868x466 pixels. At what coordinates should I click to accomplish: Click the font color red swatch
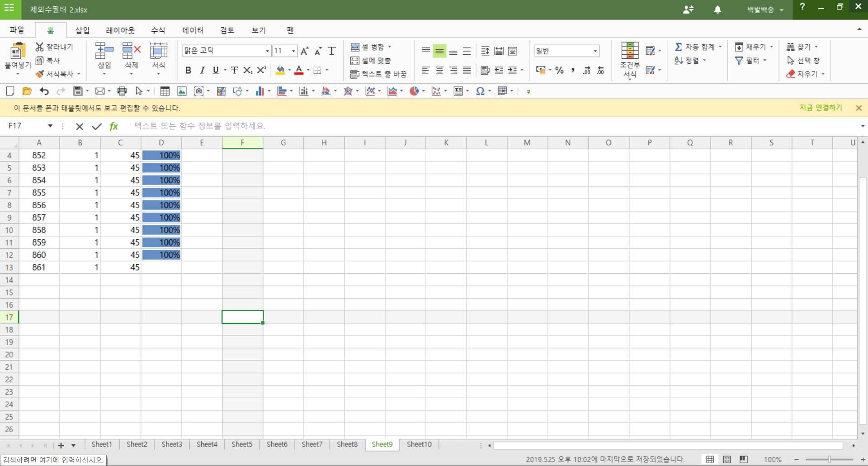point(299,70)
